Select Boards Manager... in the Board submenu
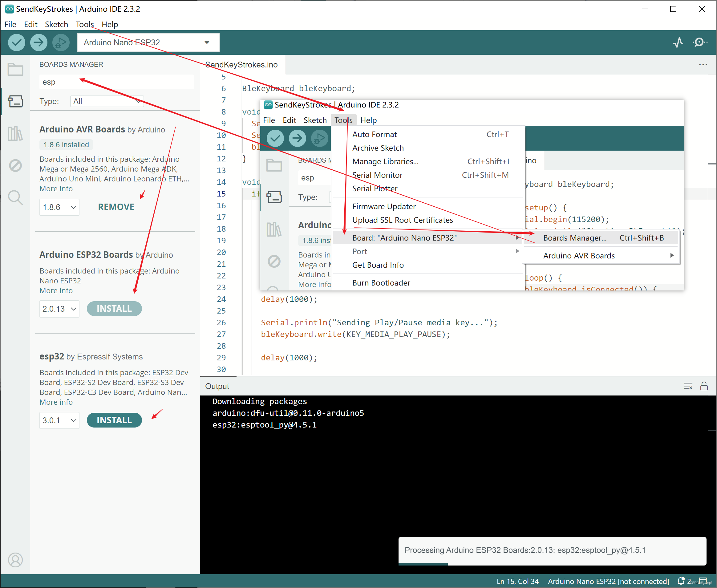Screen dimensions: 717x588 601,238
